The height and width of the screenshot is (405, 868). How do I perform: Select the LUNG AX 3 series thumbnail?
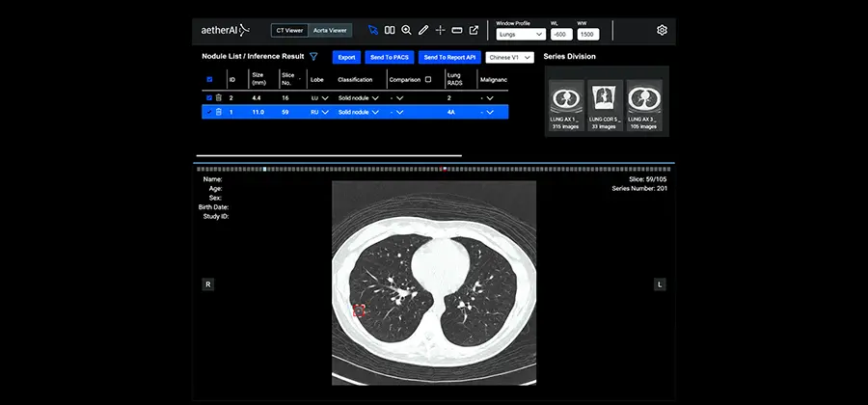click(x=644, y=105)
